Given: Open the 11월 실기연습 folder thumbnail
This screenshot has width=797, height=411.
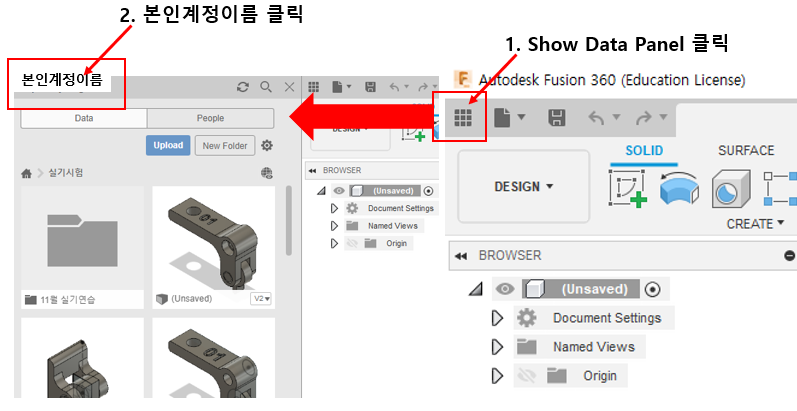Looking at the screenshot, I should (x=82, y=241).
